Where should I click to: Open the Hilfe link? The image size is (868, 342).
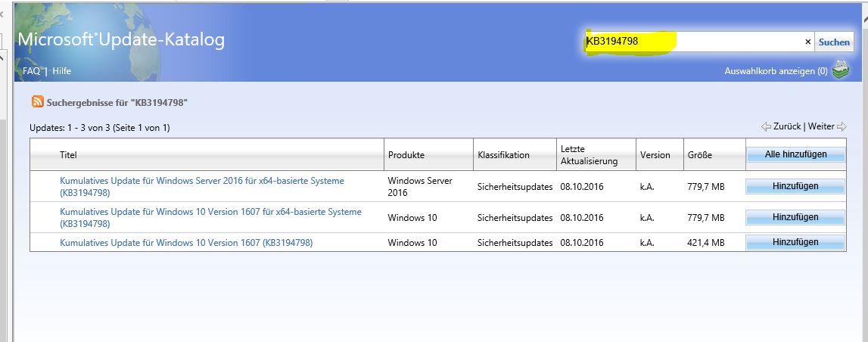click(x=62, y=71)
